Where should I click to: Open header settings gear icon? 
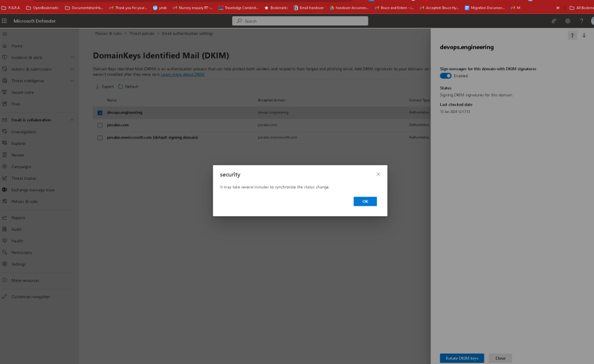567,21
